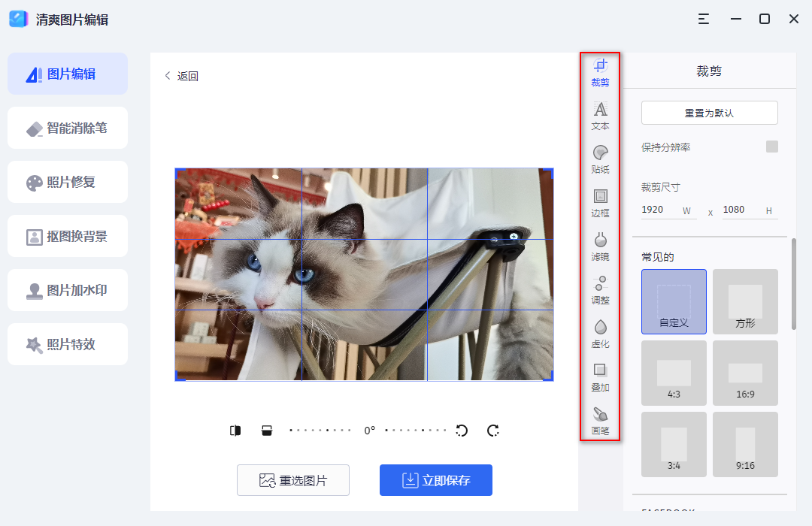The width and height of the screenshot is (812, 526).
Task: Rotate the image counterclockwise
Action: [462, 431]
